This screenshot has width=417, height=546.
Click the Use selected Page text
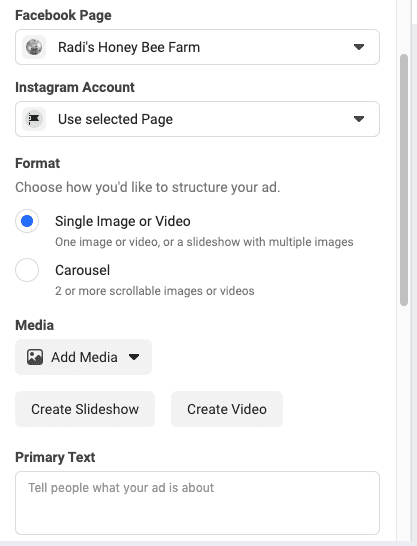115,119
